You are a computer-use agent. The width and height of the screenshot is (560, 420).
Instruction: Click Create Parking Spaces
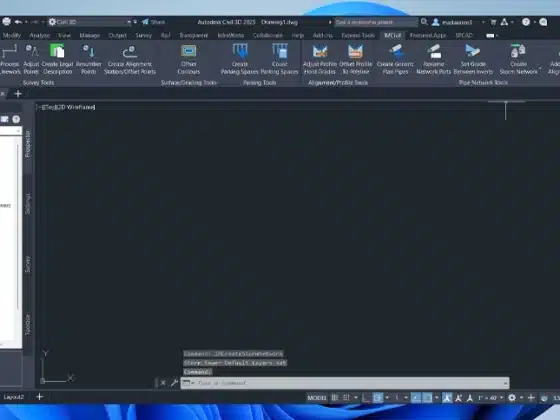[x=240, y=59]
